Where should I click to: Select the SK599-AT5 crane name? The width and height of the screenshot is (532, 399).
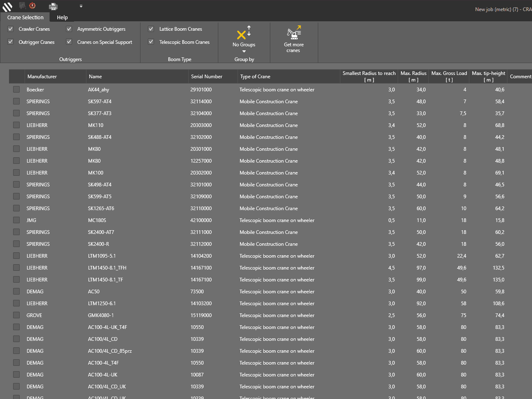100,197
